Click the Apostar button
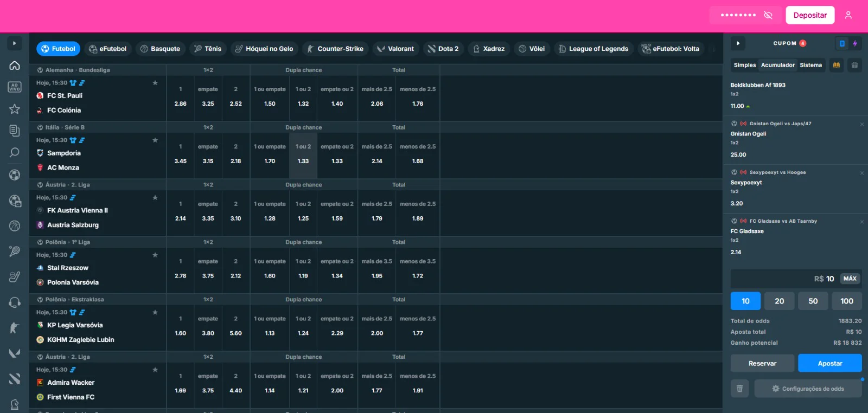868x413 pixels. click(830, 363)
